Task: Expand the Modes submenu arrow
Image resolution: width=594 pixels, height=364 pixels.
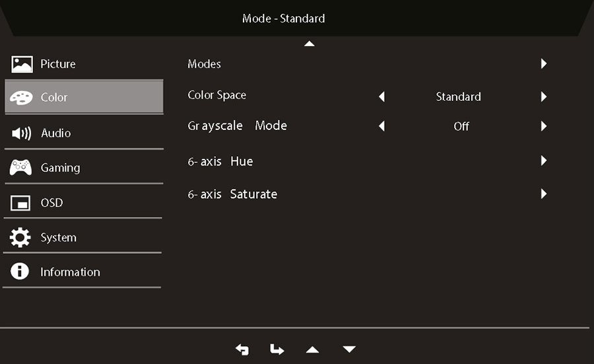Action: click(x=544, y=63)
